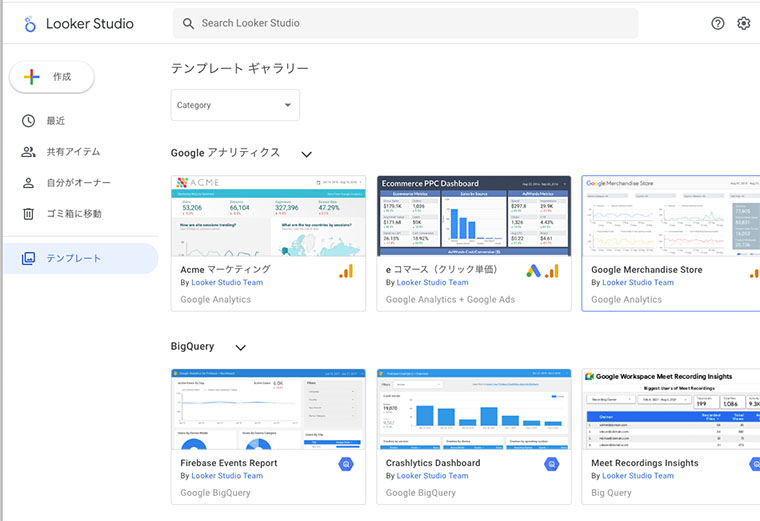This screenshot has width=760, height=521.
Task: Click the Looker Studio title text
Action: [90, 24]
